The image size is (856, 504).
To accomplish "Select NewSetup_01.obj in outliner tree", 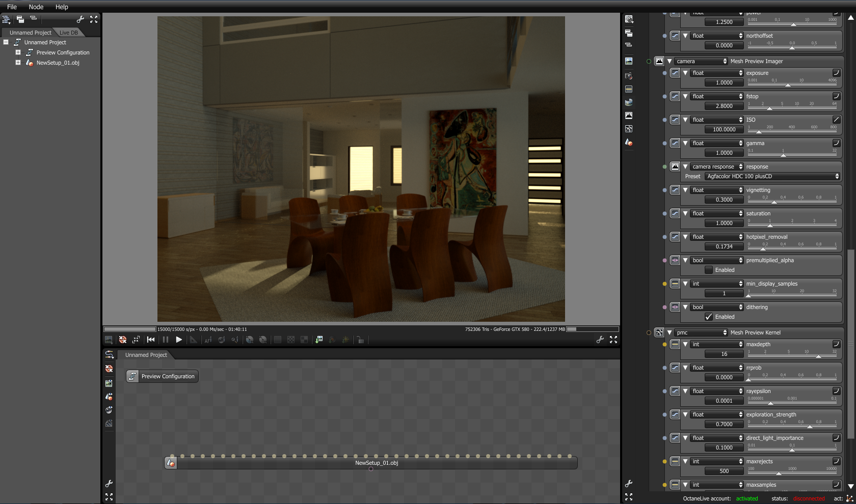I will [58, 63].
